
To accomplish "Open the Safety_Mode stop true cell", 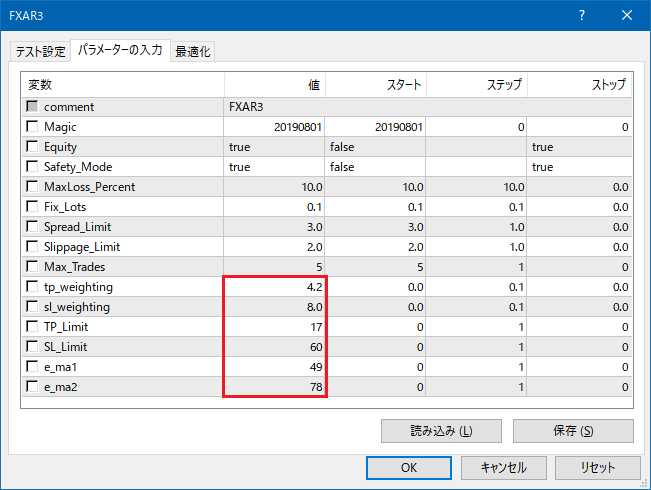I will (x=579, y=167).
